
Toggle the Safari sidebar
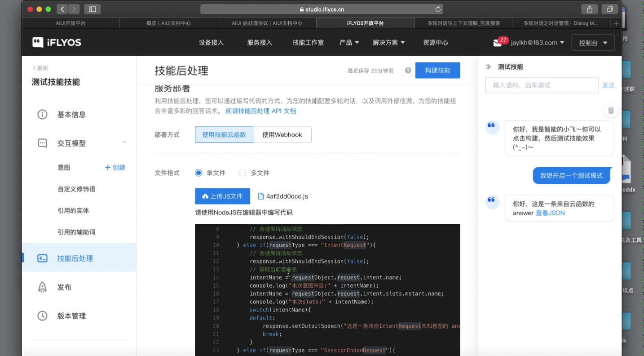point(93,9)
